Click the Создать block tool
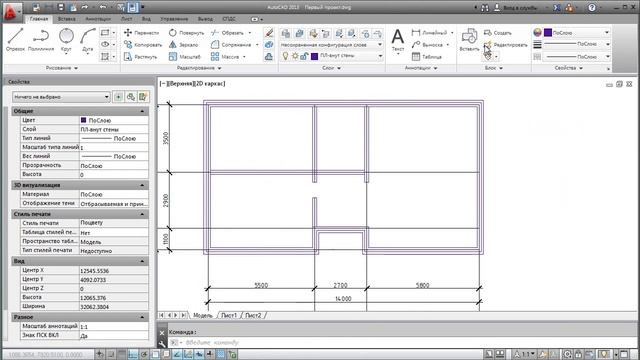640x360 pixels. [x=497, y=33]
